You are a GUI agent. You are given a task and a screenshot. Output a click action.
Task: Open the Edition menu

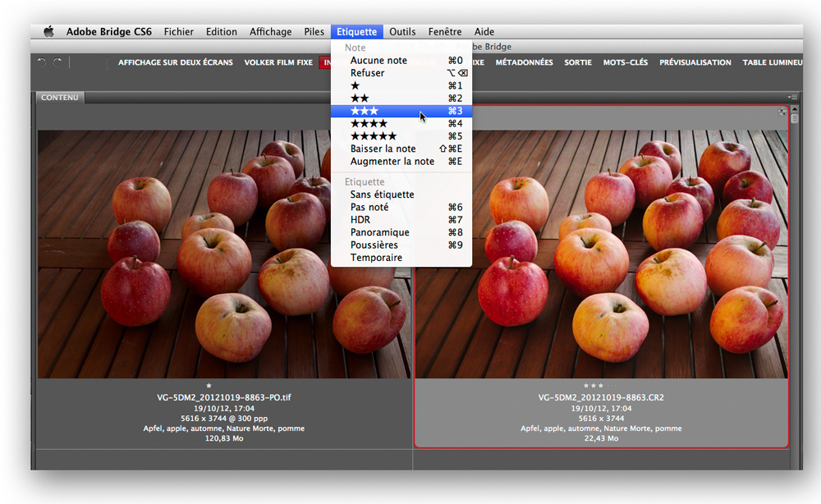[x=221, y=31]
